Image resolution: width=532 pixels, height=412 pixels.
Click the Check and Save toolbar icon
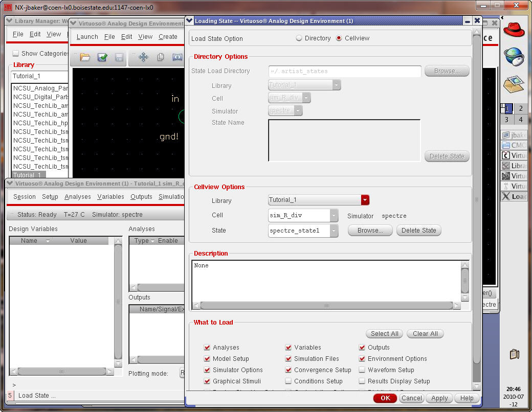[102, 58]
